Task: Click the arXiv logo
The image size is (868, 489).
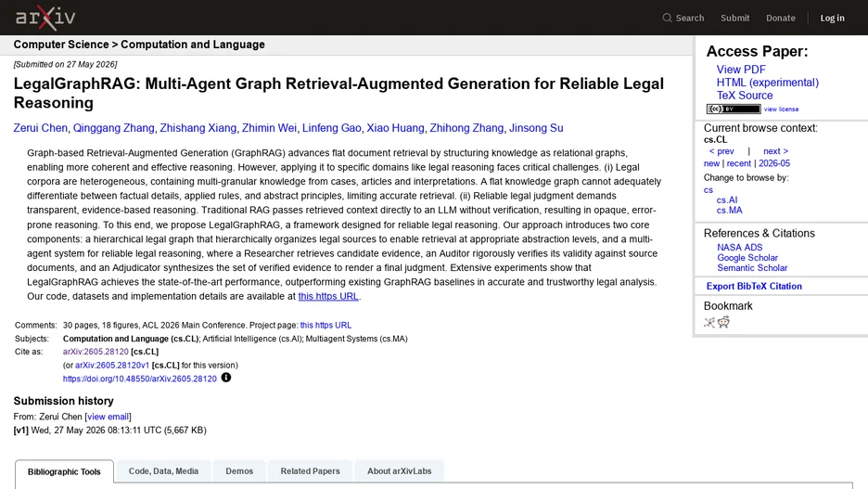Action: [45, 18]
